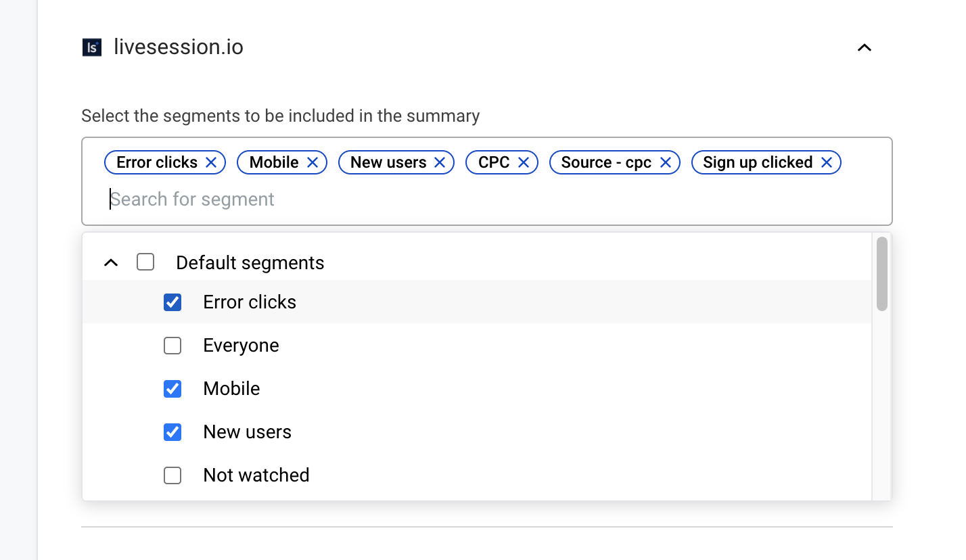
Task: Uncheck the New users checkbox
Action: (172, 432)
